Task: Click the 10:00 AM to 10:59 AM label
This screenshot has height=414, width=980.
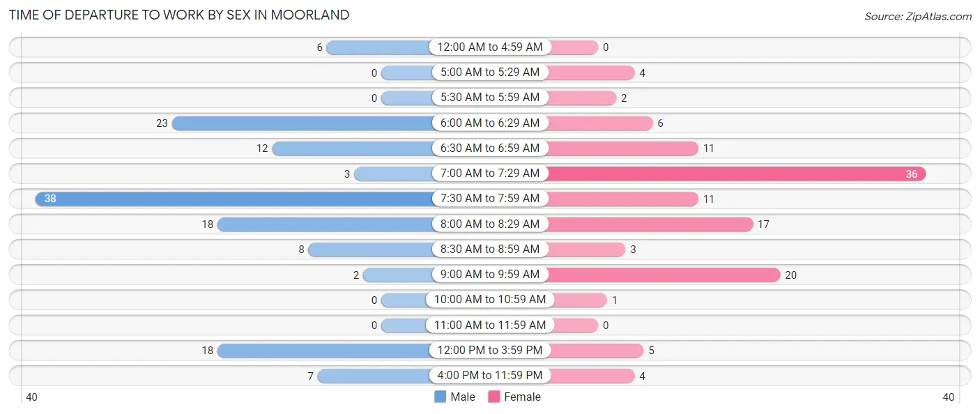Action: (490, 300)
